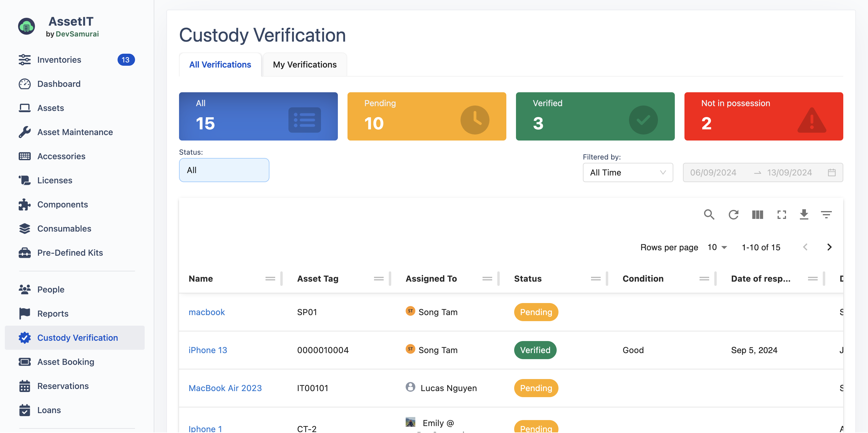Image resolution: width=868 pixels, height=433 pixels.
Task: Open the Name column menu handle
Action: click(x=270, y=279)
